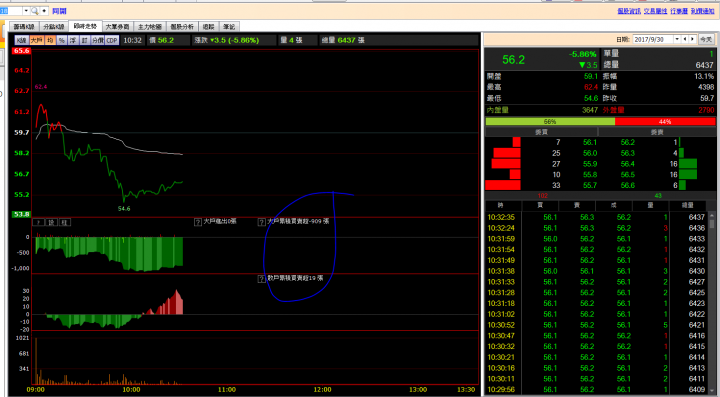Click the date field showing 2017/9/30

coord(653,39)
